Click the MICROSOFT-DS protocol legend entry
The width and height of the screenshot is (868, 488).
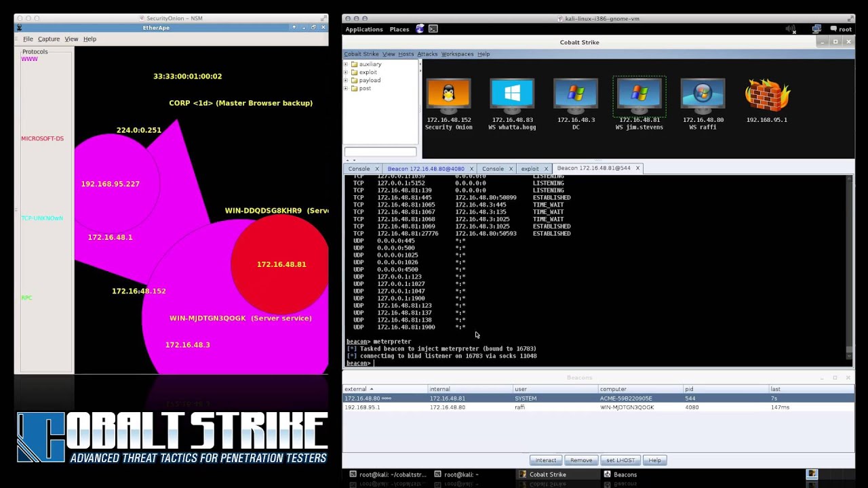tap(42, 139)
